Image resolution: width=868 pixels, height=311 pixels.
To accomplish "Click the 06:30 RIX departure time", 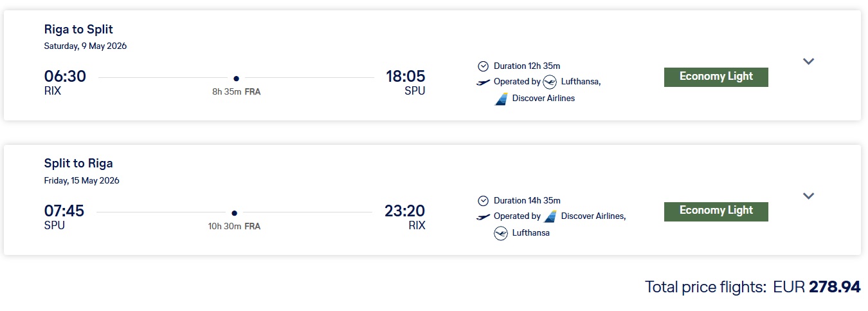I will point(65,77).
